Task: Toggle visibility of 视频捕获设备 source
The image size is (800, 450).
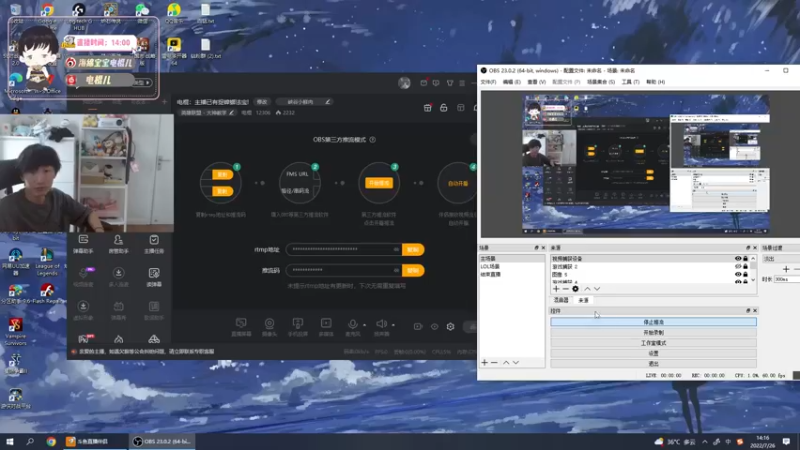Action: coord(738,259)
